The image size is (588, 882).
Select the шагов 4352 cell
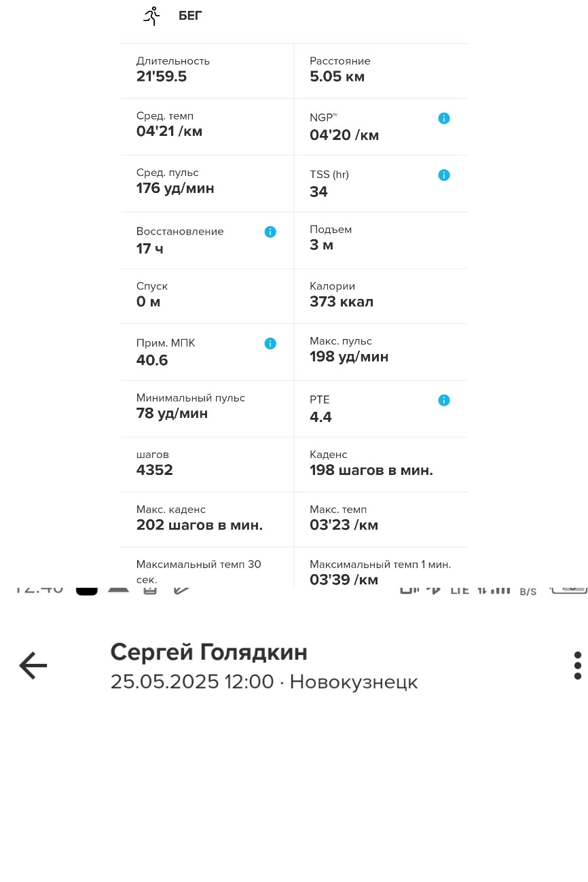click(x=207, y=464)
